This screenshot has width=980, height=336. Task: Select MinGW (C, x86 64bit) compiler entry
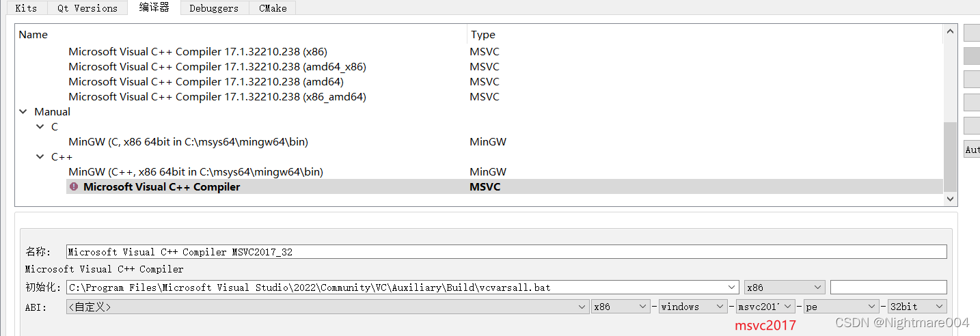(x=188, y=142)
